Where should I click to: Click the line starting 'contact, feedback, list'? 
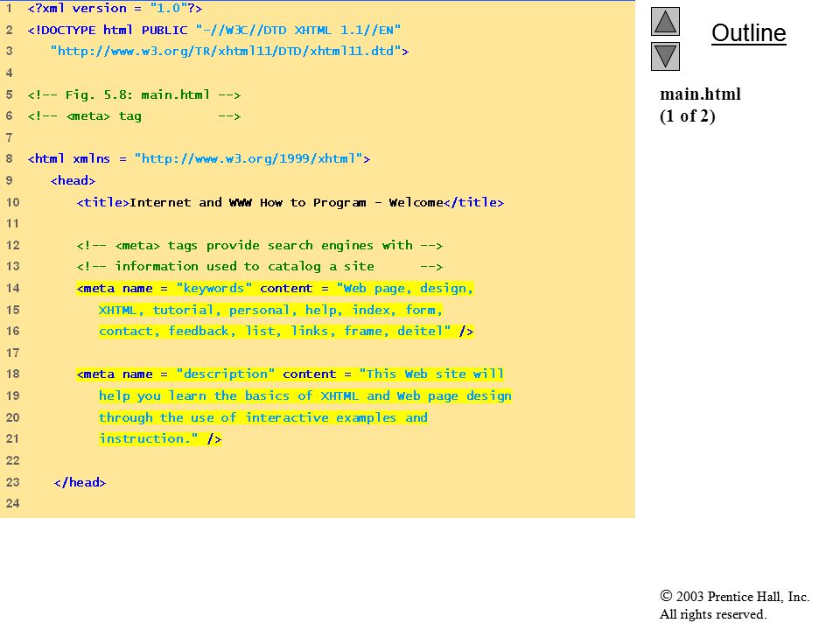pos(286,331)
